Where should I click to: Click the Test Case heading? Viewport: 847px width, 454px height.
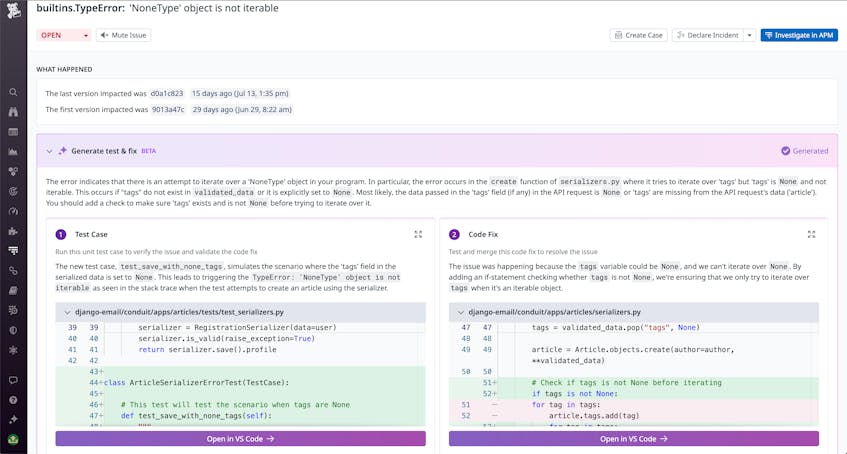[x=91, y=235]
